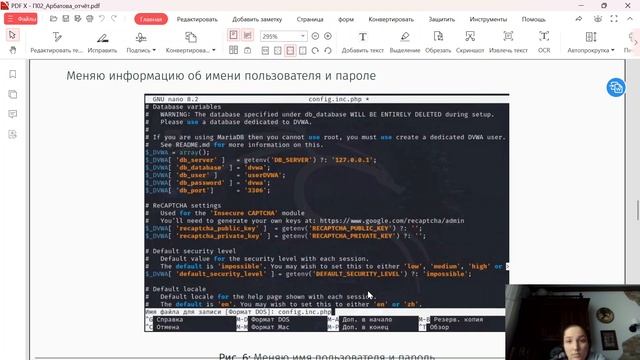The width and height of the screenshot is (640, 360).
Task: Click the webcam video overlay
Action: click(573, 322)
